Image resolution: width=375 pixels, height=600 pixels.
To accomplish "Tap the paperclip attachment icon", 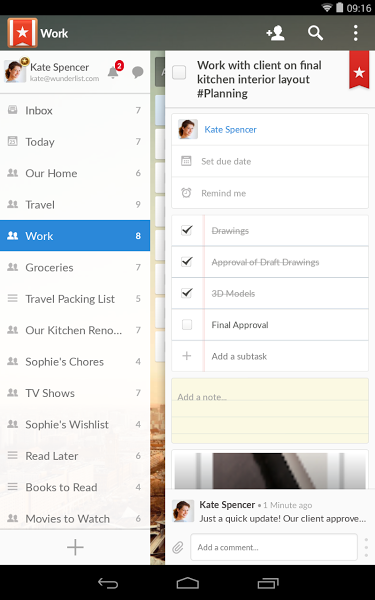I will click(x=178, y=548).
